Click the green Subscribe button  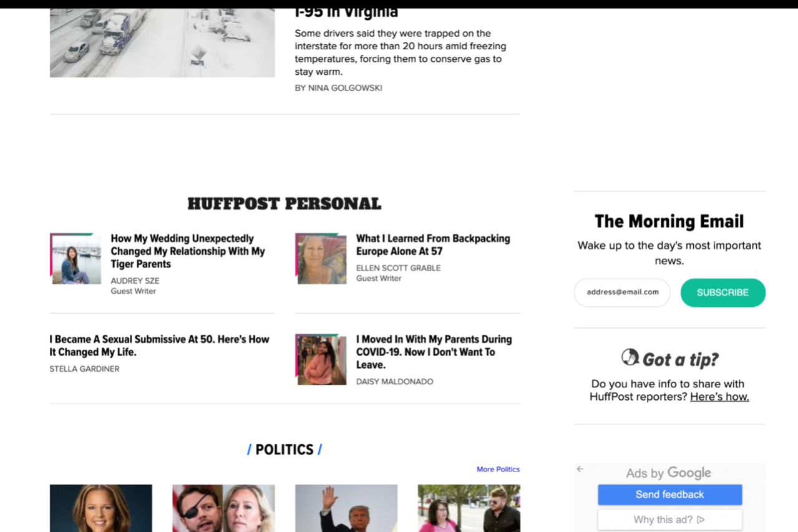click(x=723, y=293)
